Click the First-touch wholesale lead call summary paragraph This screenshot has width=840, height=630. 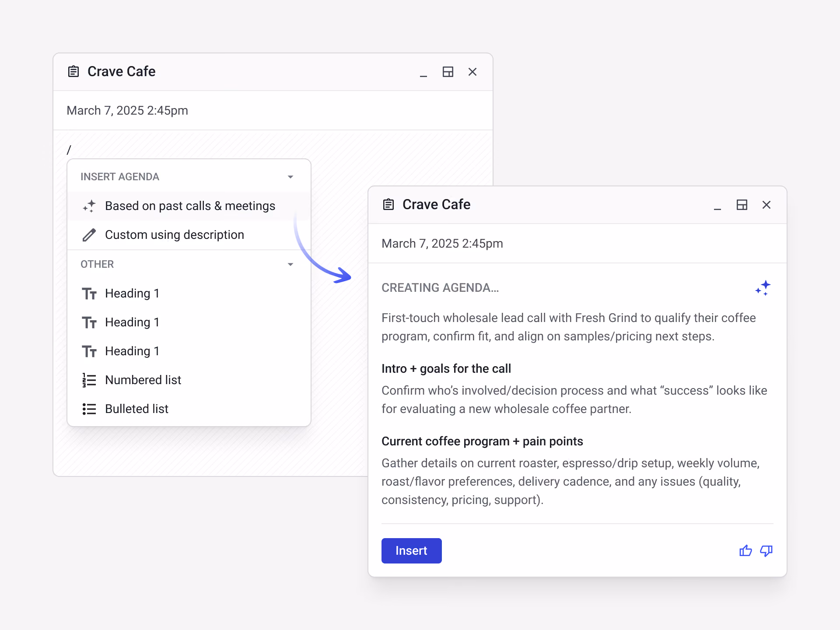click(569, 327)
